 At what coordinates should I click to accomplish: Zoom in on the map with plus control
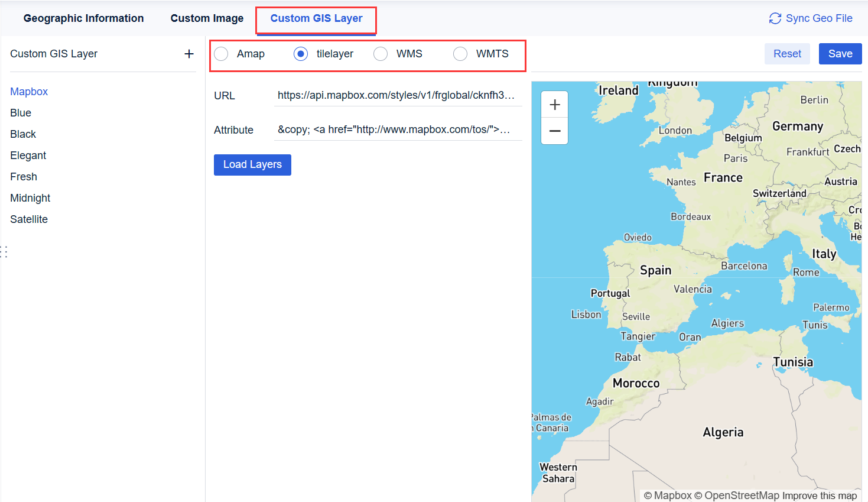tap(554, 104)
